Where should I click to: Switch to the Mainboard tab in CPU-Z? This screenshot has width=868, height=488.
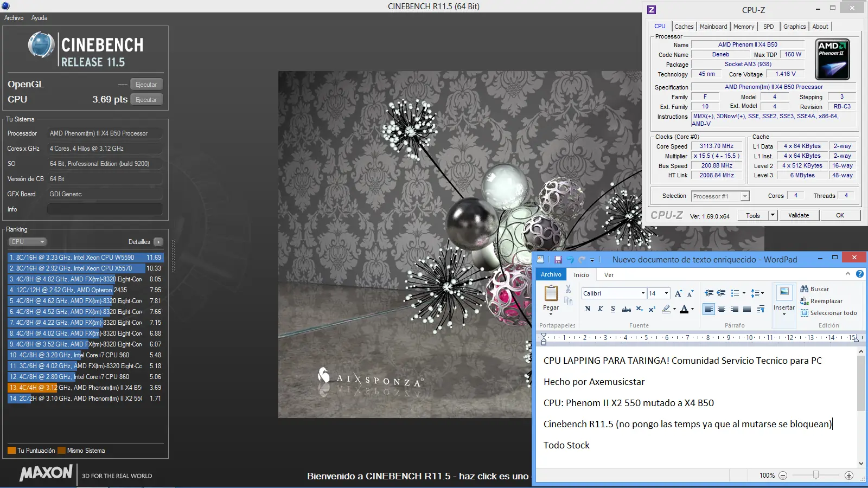pyautogui.click(x=713, y=27)
